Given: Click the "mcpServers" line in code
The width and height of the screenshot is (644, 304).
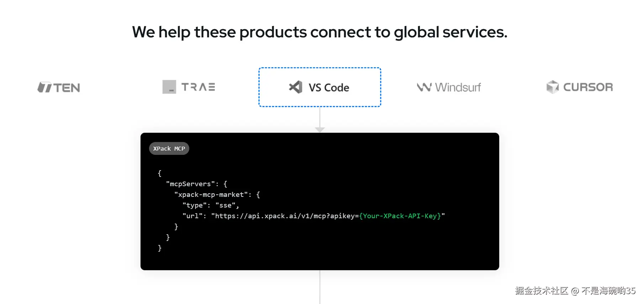Looking at the screenshot, I should (x=196, y=184).
